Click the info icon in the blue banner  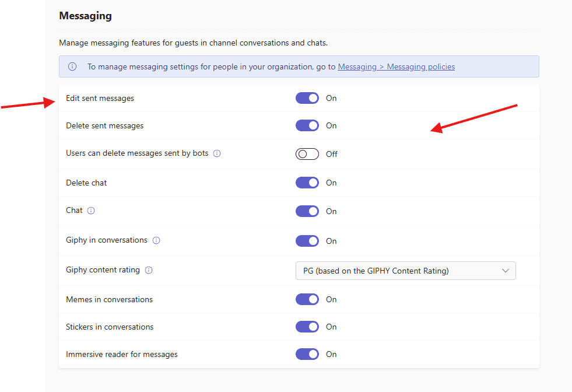pos(72,66)
